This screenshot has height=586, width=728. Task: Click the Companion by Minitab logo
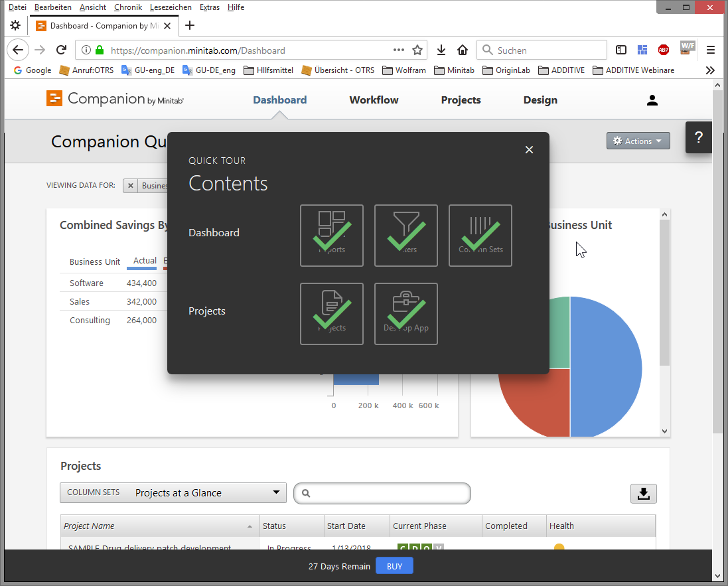[x=115, y=99]
